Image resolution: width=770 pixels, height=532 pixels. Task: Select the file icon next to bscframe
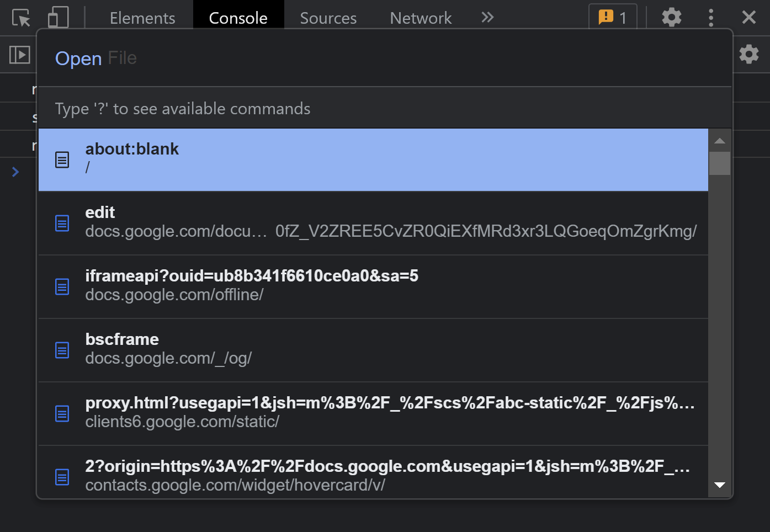click(x=62, y=350)
